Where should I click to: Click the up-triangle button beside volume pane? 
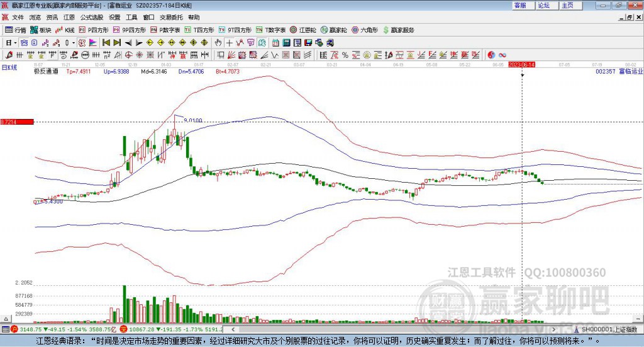tap(6, 319)
